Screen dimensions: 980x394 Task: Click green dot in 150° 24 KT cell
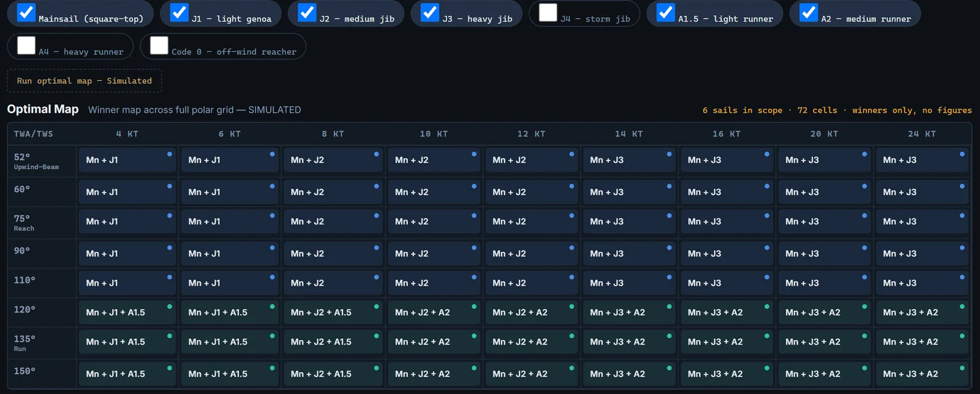[x=962, y=368]
